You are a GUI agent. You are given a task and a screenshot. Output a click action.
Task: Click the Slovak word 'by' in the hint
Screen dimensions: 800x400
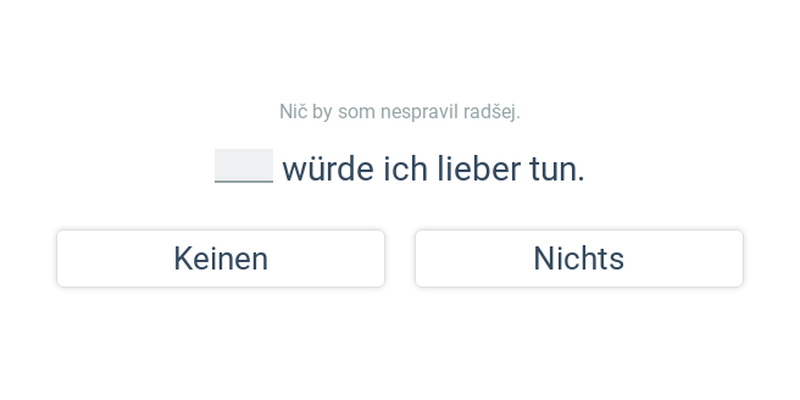[x=322, y=112]
